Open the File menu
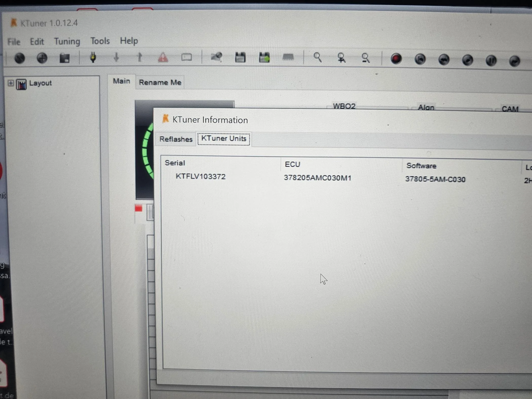The image size is (532, 399). click(x=14, y=42)
